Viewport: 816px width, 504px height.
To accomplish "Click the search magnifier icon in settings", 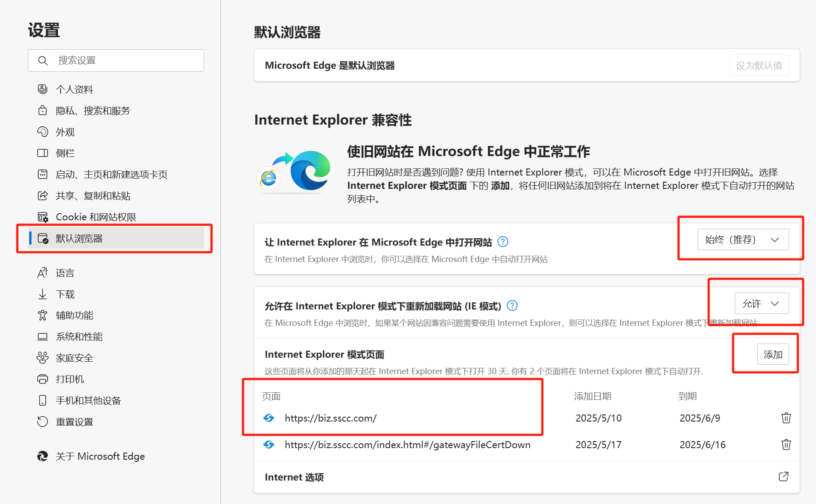I will [x=43, y=61].
